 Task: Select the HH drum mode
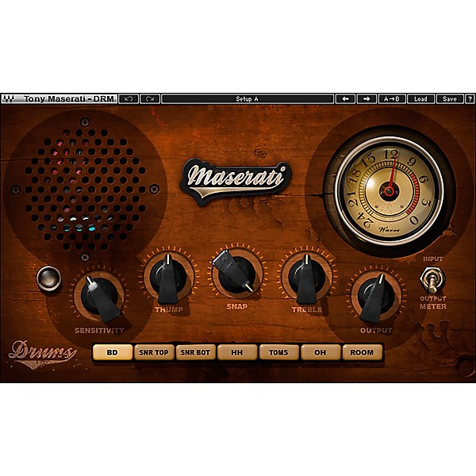[x=237, y=352]
